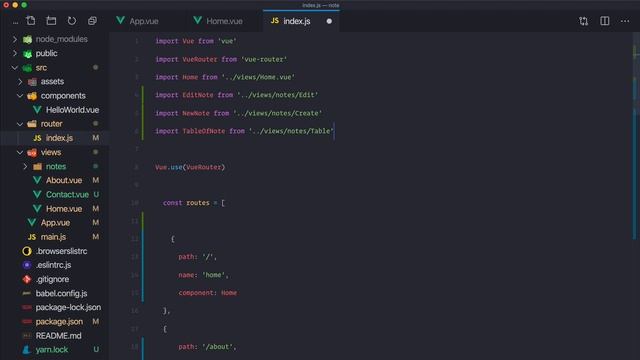
Task: Click the M status badge beside About.vue
Action: (x=96, y=180)
